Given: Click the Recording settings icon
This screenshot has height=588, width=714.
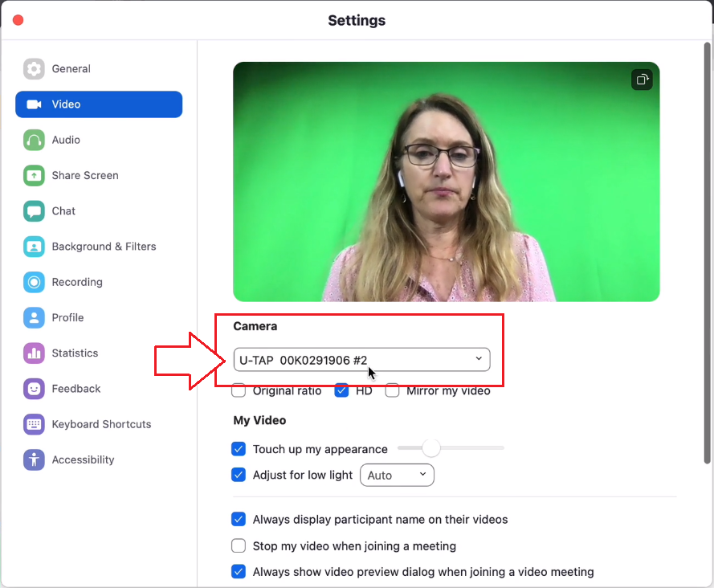Looking at the screenshot, I should click(33, 282).
